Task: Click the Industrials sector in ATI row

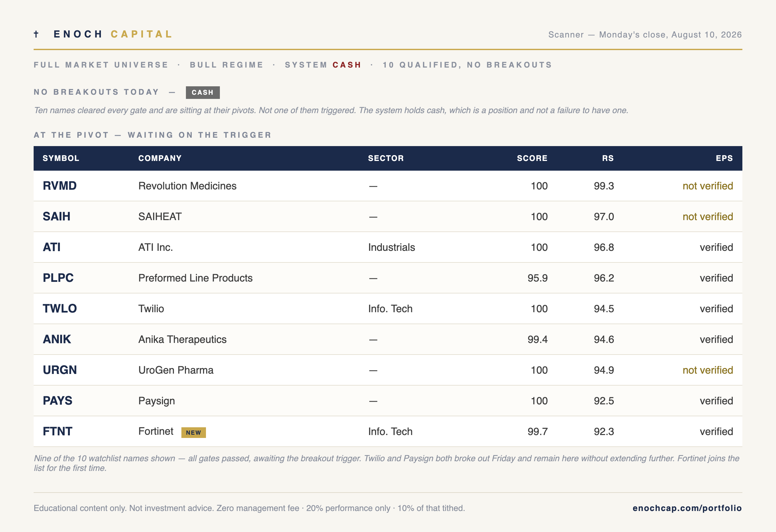Action: click(391, 247)
